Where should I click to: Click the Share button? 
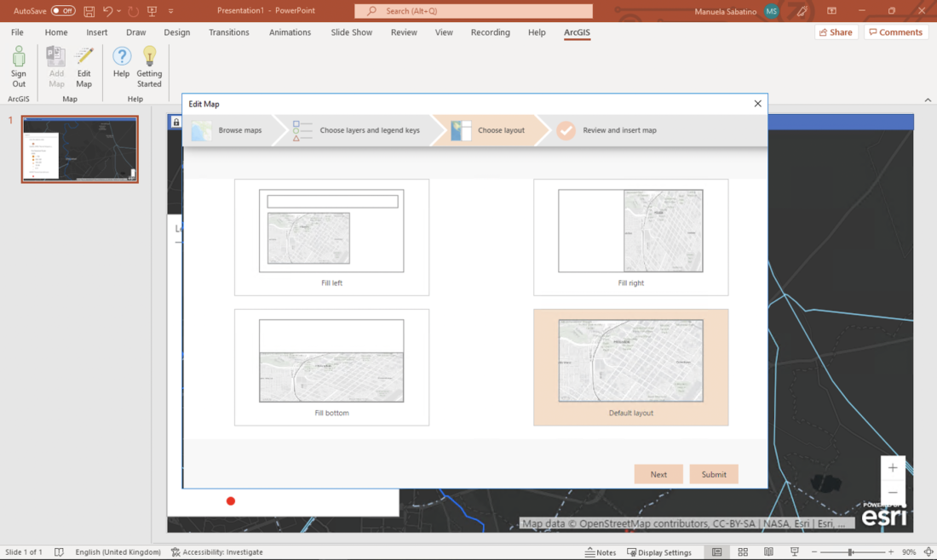click(x=836, y=32)
